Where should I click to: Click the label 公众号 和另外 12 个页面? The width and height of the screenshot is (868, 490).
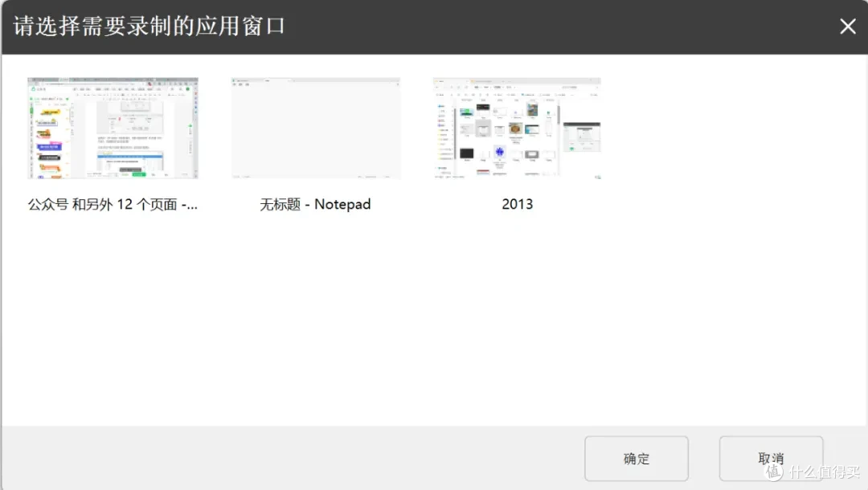[113, 205]
